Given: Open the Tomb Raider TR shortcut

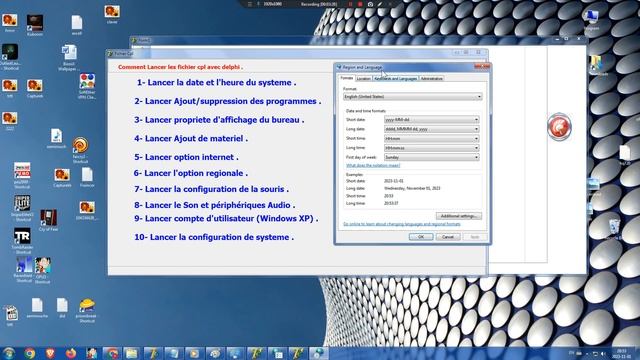Looking at the screenshot, I should point(22,241).
